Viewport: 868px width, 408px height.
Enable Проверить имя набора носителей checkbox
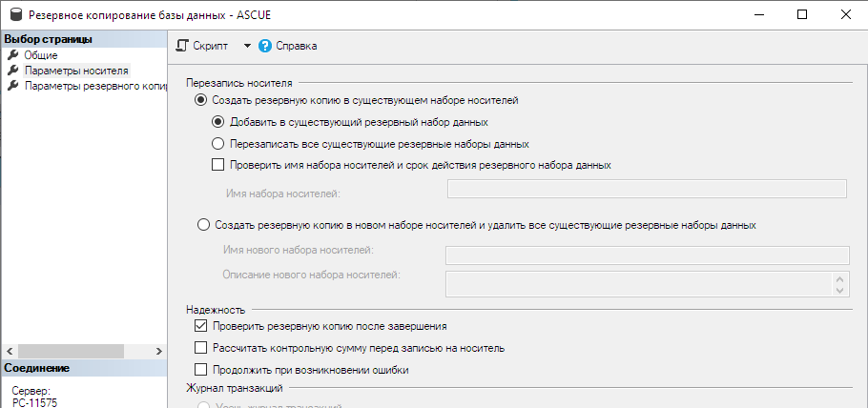click(x=218, y=165)
